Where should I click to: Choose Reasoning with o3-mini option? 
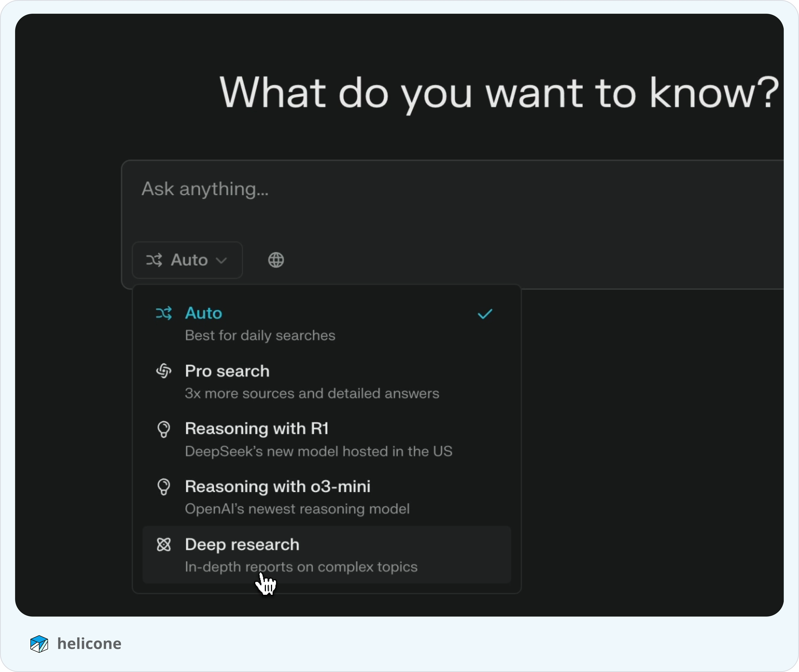(x=327, y=497)
